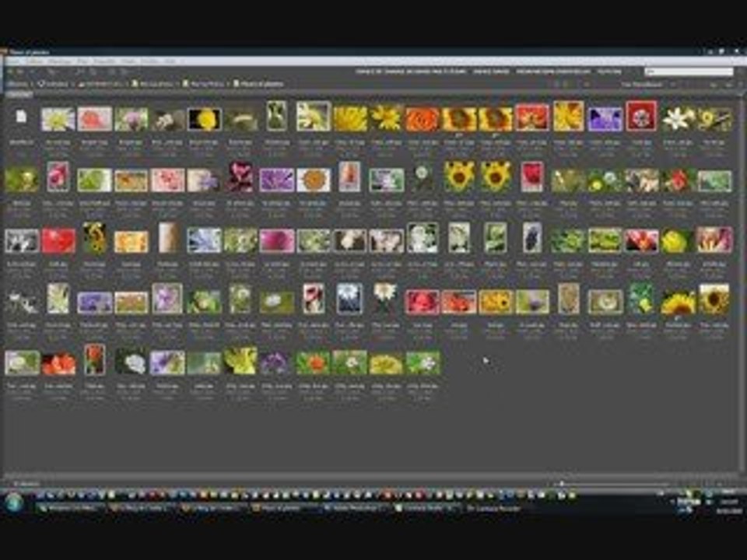This screenshot has height=560, width=747.
Task: Select the orange flower on green thumbnail in last row
Action: [314, 363]
